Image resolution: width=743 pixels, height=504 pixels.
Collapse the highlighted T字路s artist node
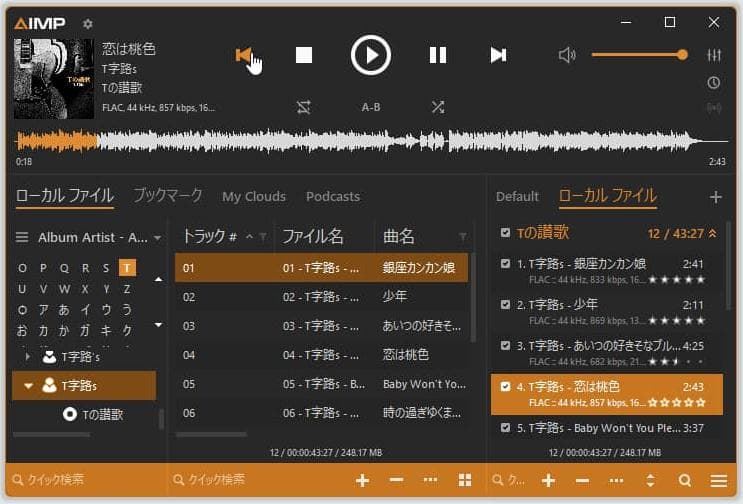(28, 386)
